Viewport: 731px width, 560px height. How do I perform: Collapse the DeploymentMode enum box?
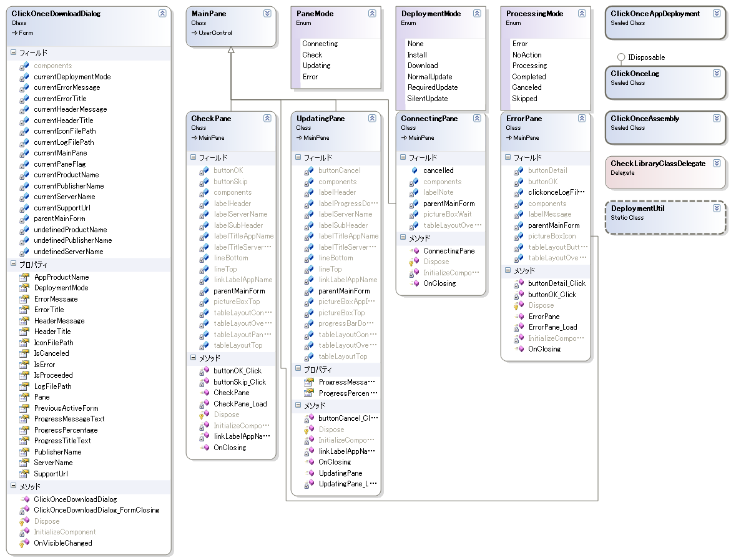tap(477, 14)
